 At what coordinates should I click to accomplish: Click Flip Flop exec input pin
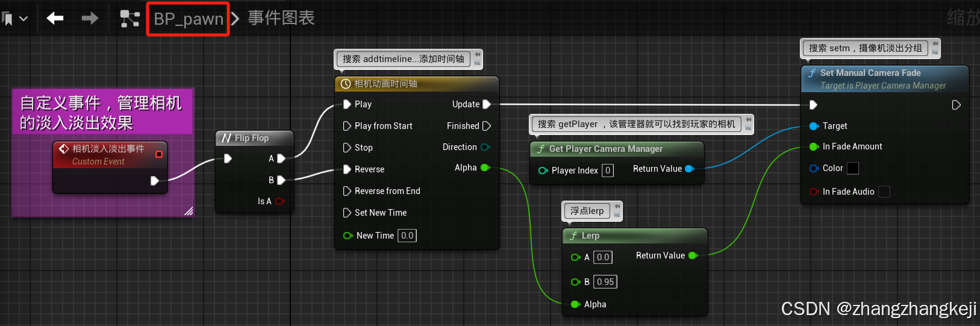228,158
